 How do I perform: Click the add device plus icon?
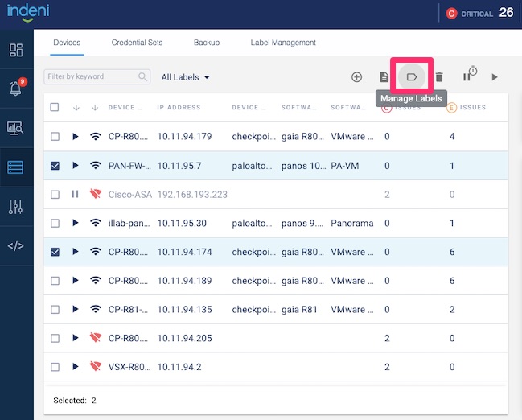(357, 77)
